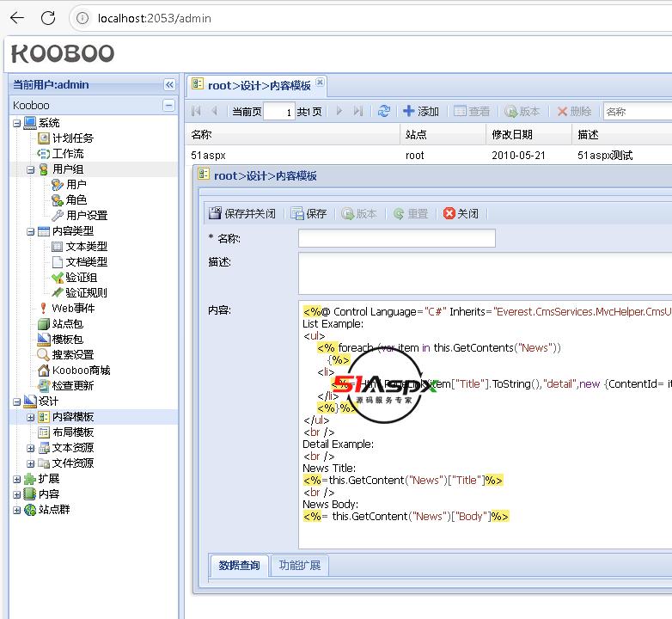The width and height of the screenshot is (672, 619).
Task: Collapse the sidebar with double-chevron button
Action: [x=169, y=84]
